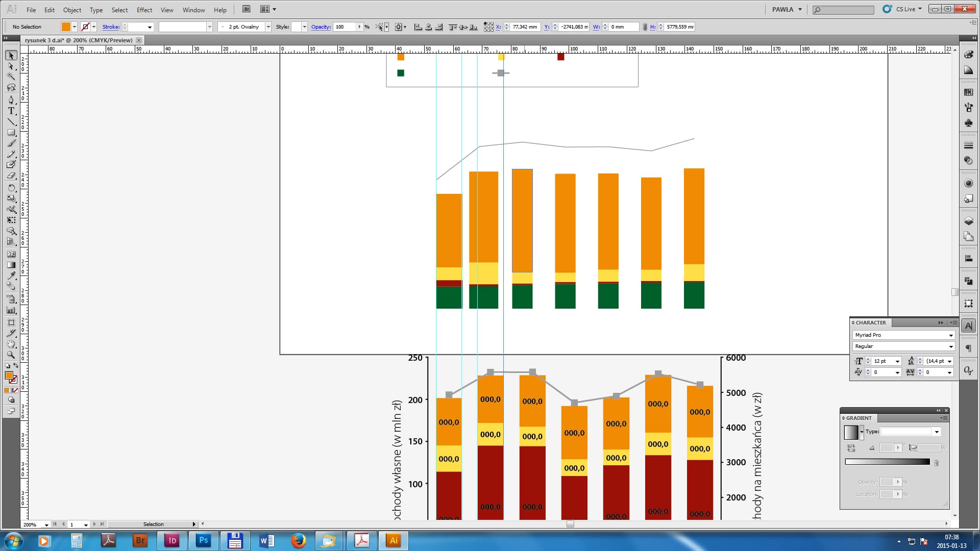Expand the Regular font style dropdown
The height and width of the screenshot is (551, 980).
coord(950,346)
